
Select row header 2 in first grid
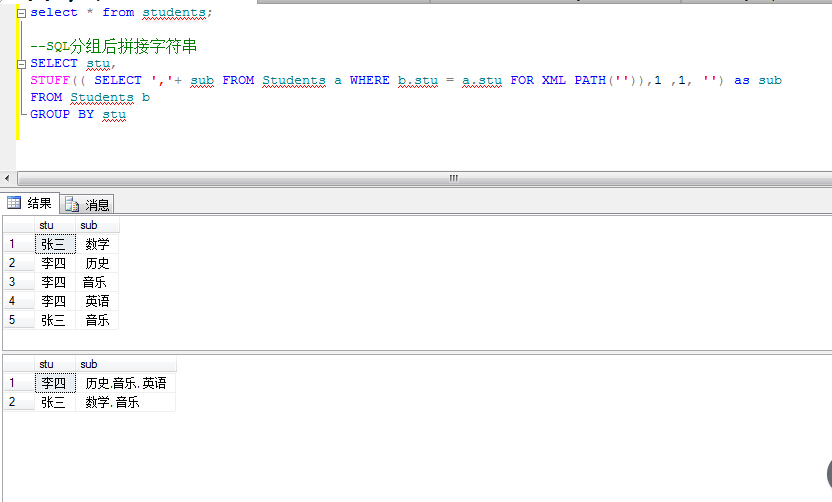click(x=19, y=263)
